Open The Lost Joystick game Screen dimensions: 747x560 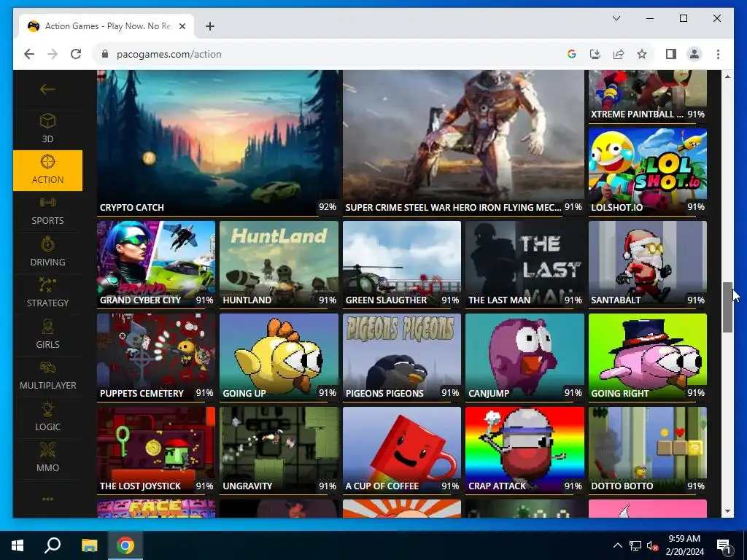(x=156, y=451)
